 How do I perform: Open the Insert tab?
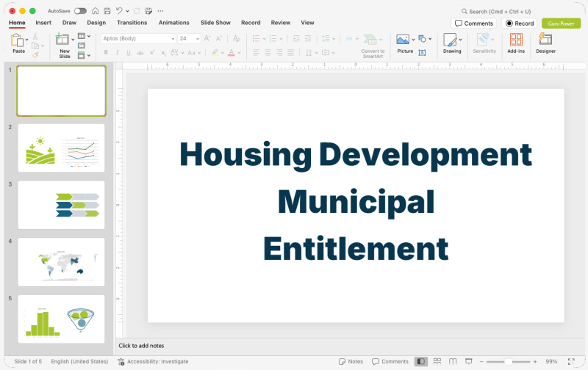pos(43,23)
